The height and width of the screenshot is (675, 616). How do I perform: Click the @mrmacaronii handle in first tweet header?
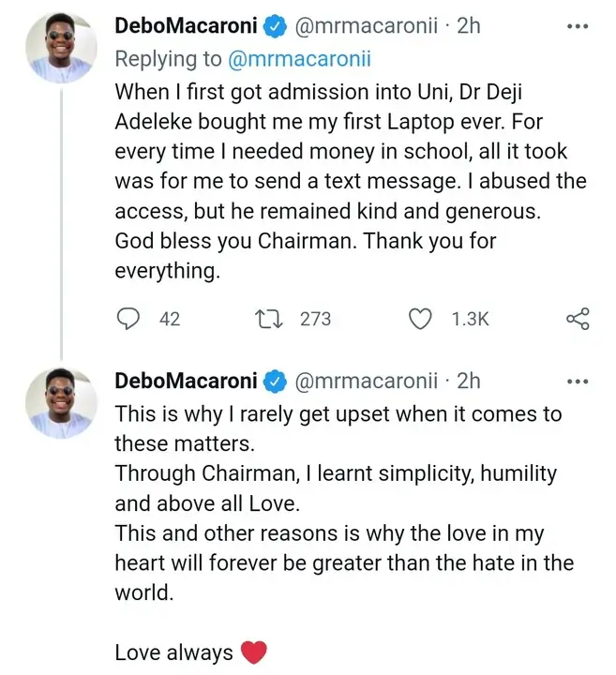tap(366, 27)
